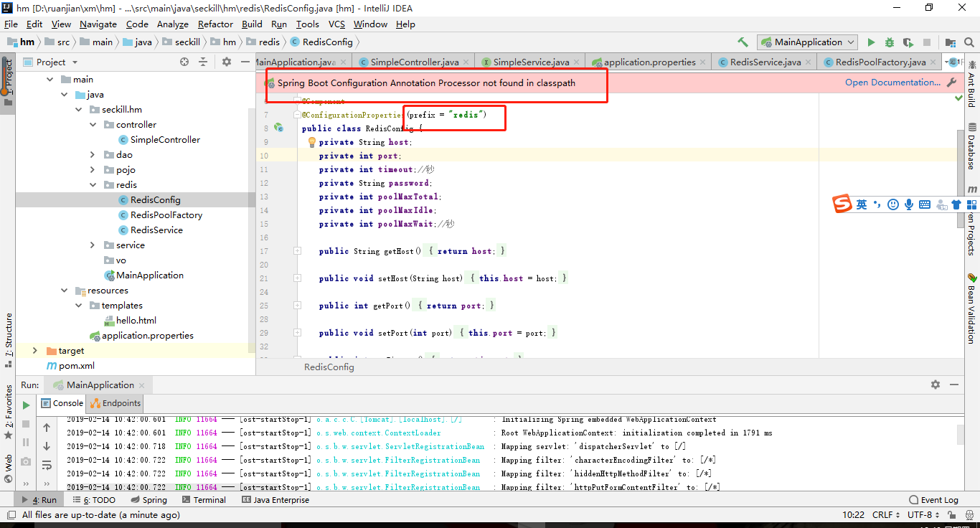Image resolution: width=980 pixels, height=528 pixels.
Task: Open the Spring tool window button
Action: tap(149, 500)
